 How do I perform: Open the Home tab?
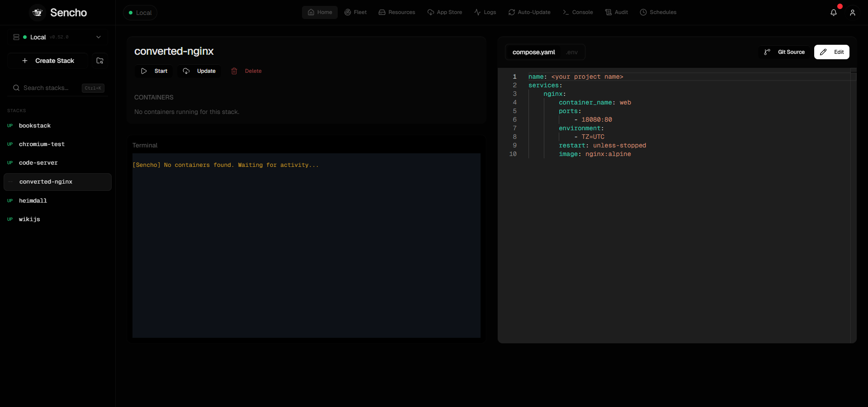click(x=320, y=12)
